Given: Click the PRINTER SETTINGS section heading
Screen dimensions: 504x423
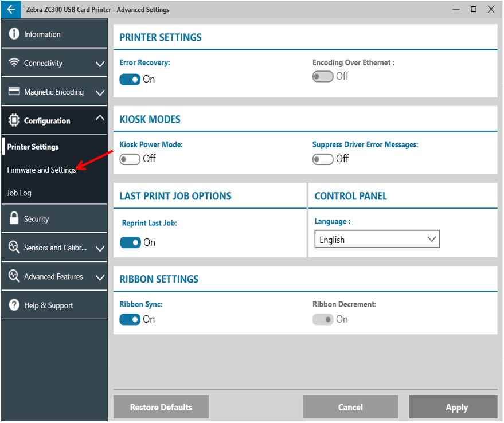Looking at the screenshot, I should click(161, 37).
